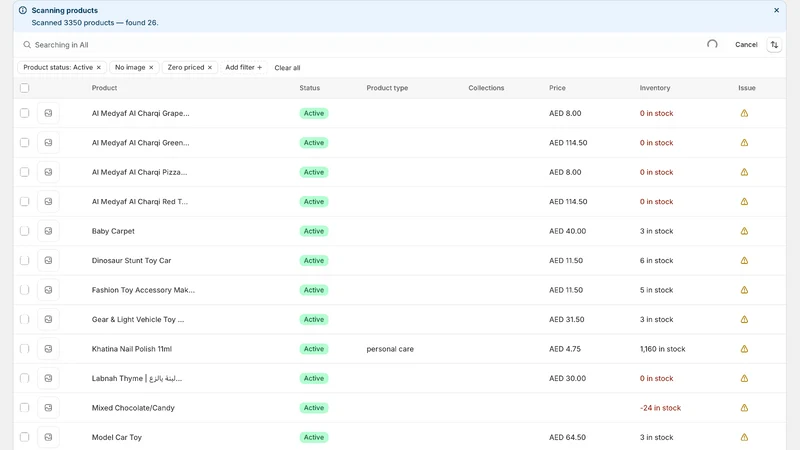Check the Model Car Toy checkbox
Screen dimensions: 800x450
click(x=24, y=437)
